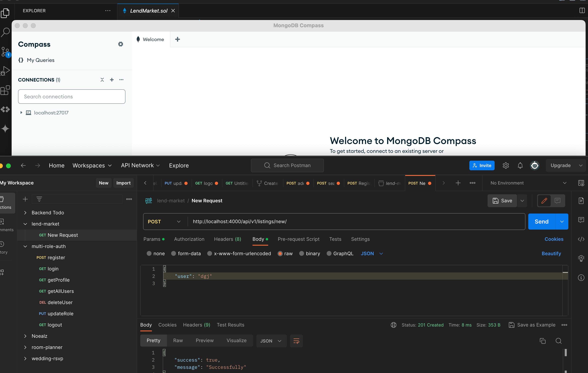Open the Pre-request Script tab
This screenshot has width=588, height=373.
298,239
